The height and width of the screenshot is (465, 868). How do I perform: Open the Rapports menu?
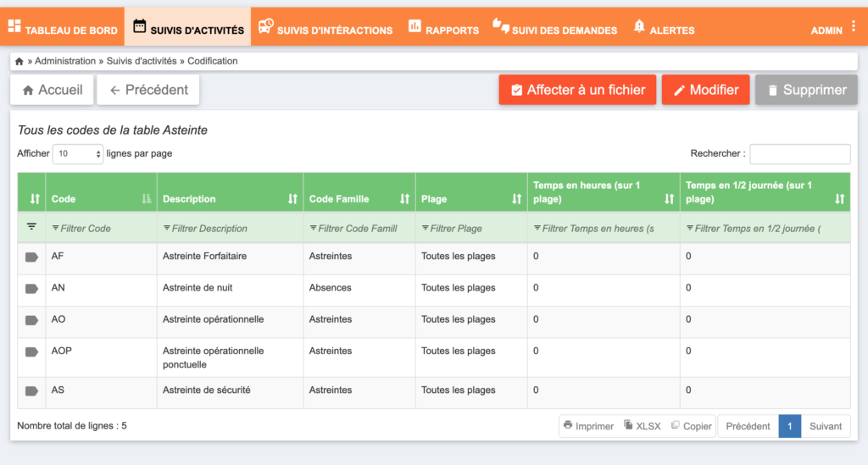pyautogui.click(x=443, y=27)
